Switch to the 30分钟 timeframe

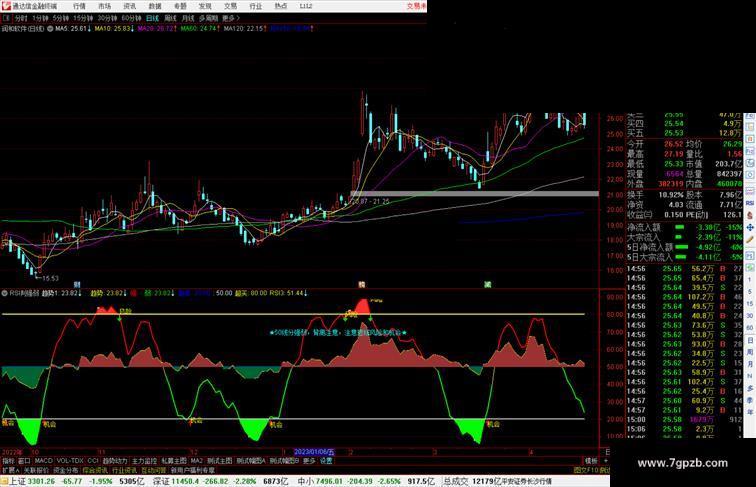click(x=107, y=18)
